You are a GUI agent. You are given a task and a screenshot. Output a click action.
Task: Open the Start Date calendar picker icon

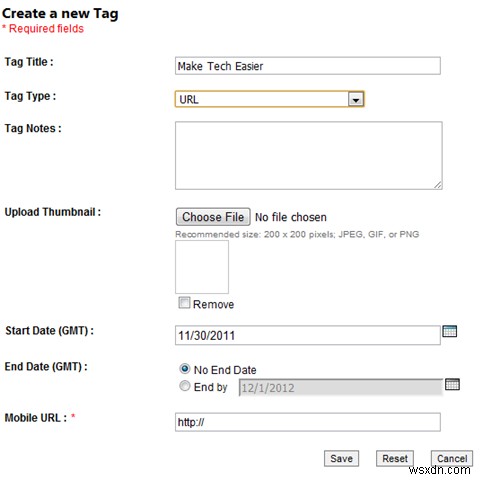[449, 331]
